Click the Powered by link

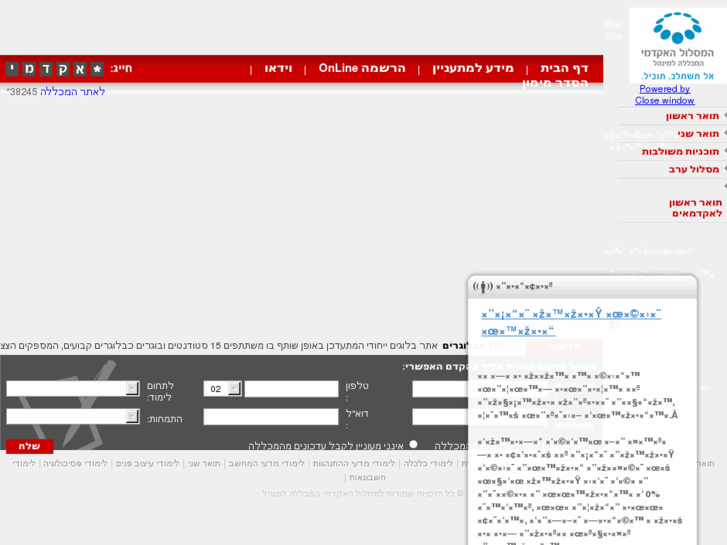click(664, 89)
